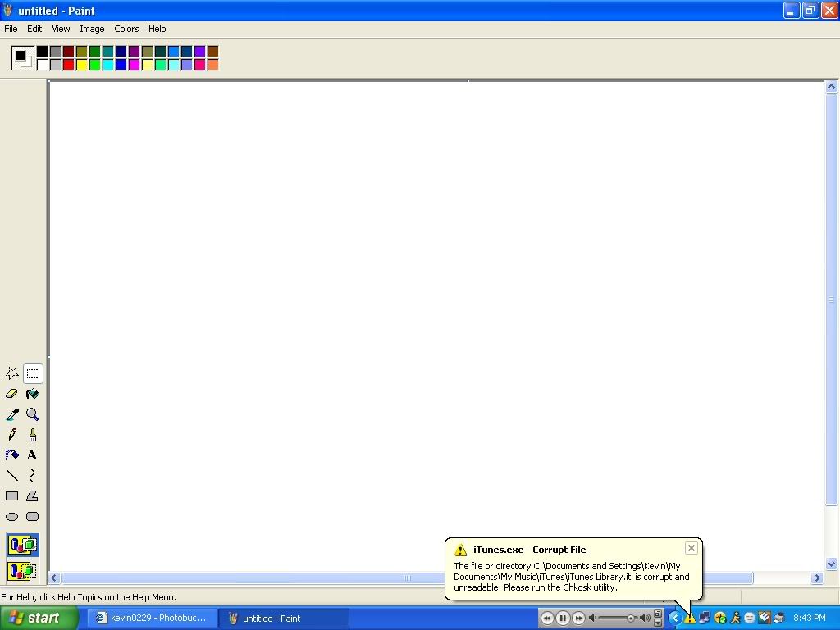Expand hidden system tray icons
840x630 pixels.
[x=675, y=619]
